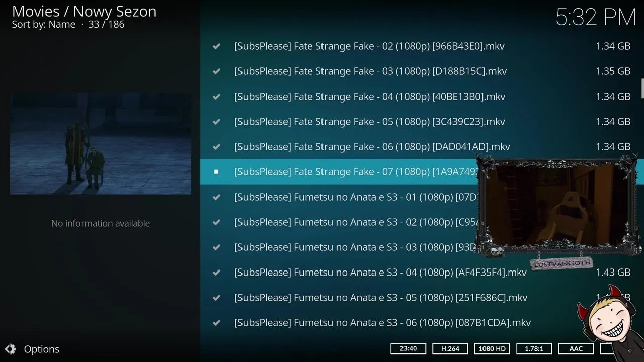644x362 pixels.
Task: Click the AAC audio codec badge
Action: point(576,348)
